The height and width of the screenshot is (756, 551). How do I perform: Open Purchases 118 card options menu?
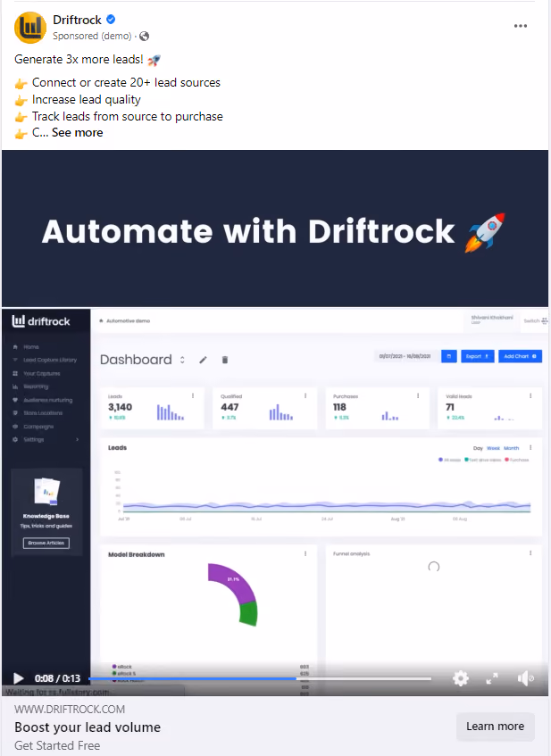(x=418, y=395)
